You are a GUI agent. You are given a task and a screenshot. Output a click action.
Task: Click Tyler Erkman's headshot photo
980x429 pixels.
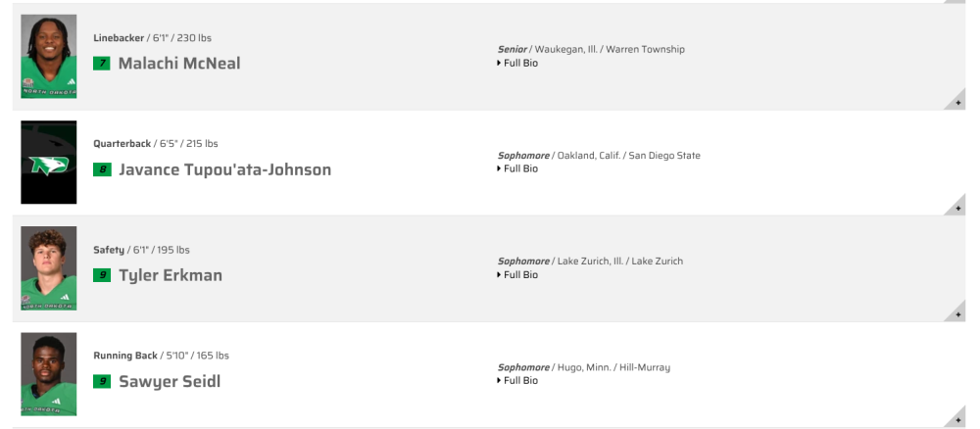pos(49,268)
